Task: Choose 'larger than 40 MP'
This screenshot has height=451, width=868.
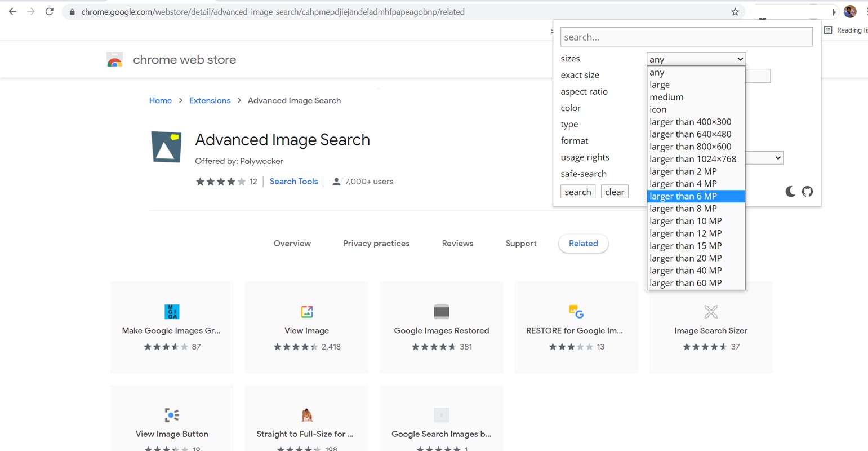Action: (696, 271)
